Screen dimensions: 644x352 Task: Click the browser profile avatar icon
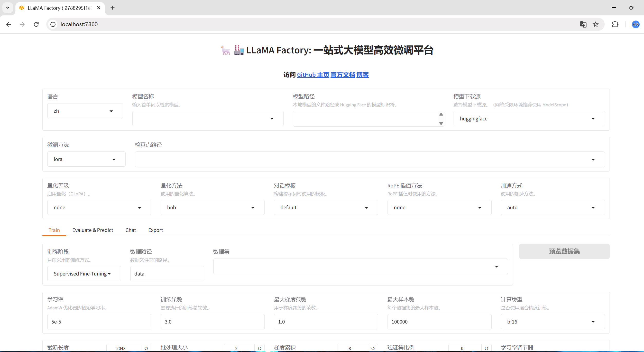coord(636,24)
